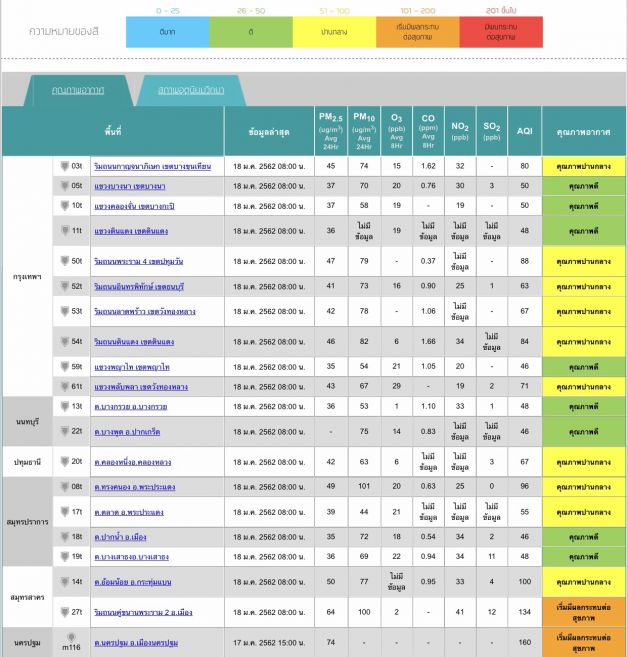Follow the station link in row 61t
628x657 pixels.
[x=141, y=387]
